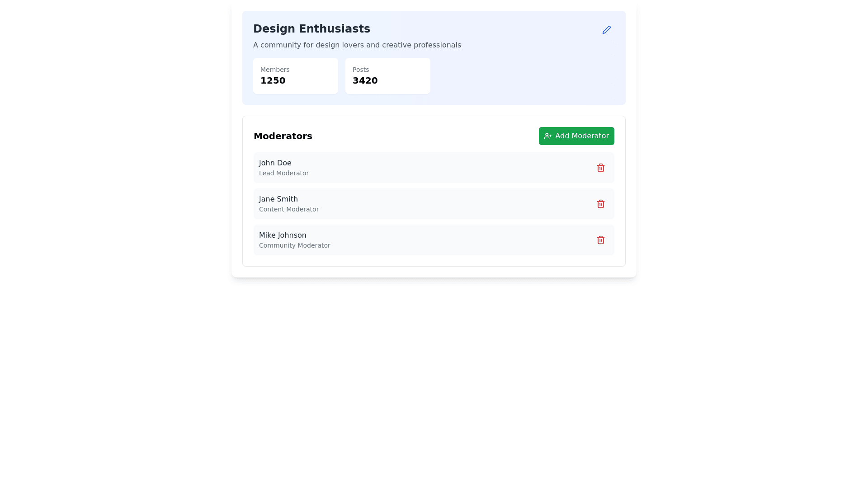
Task: Click the 1250 members count
Action: (273, 80)
